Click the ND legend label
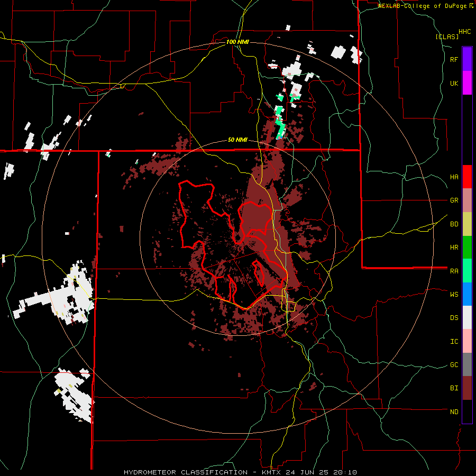Viewport: 476px width, 476px height. [454, 412]
